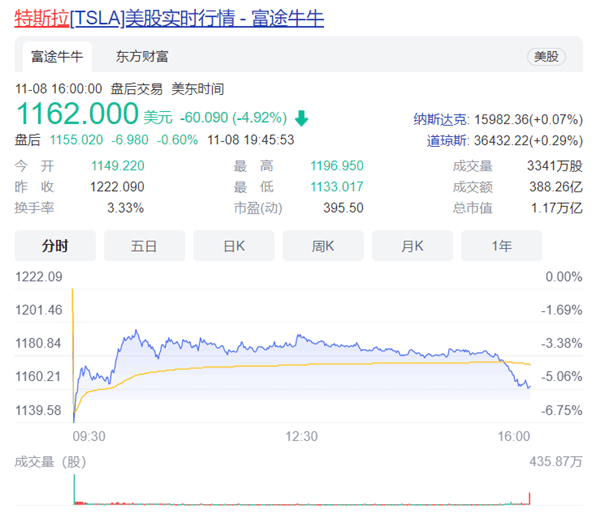Image resolution: width=600 pixels, height=517 pixels.
Task: Click the 16:00 time axis label
Action: 514,436
